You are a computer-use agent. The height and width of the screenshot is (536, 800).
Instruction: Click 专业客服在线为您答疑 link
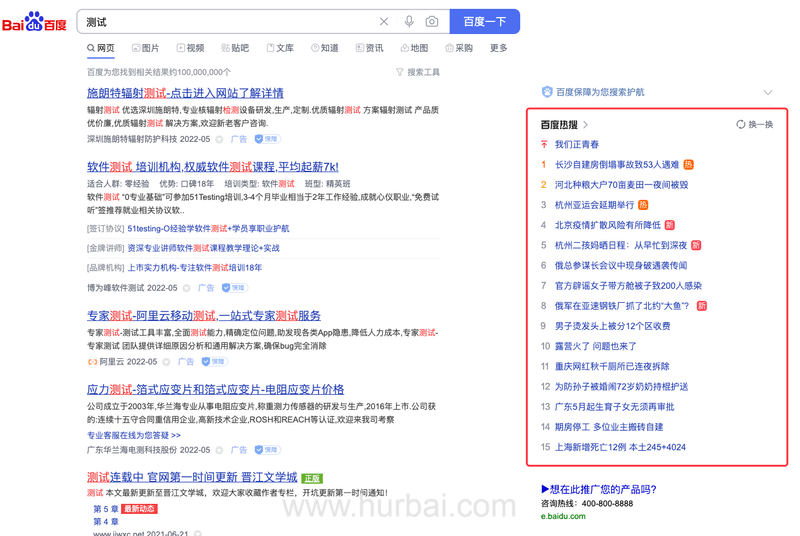point(134,435)
